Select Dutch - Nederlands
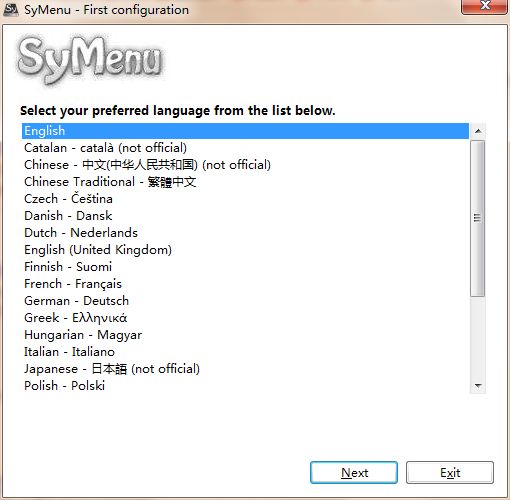510x500 pixels. pos(245,233)
